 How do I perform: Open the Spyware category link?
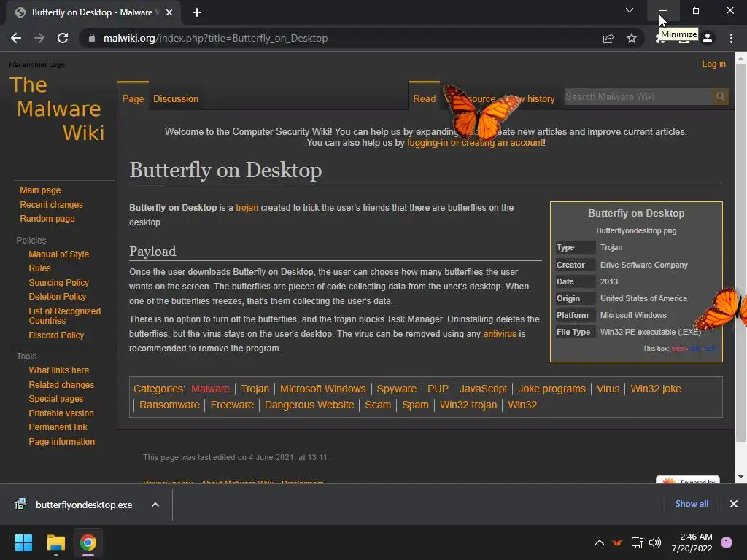[x=396, y=389]
